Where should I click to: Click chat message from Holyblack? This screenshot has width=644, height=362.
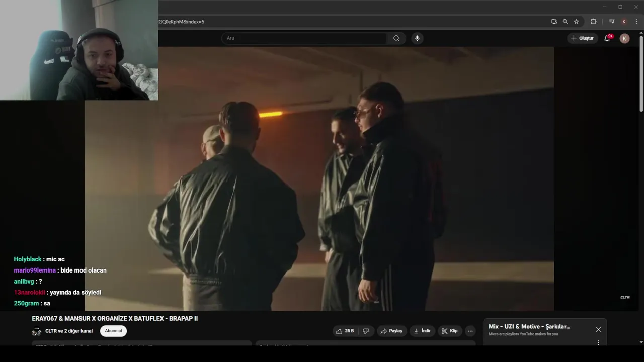(39, 259)
